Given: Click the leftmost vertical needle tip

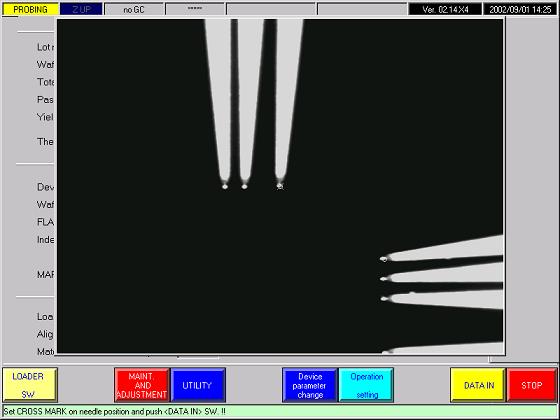Looking at the screenshot, I should point(225,186).
